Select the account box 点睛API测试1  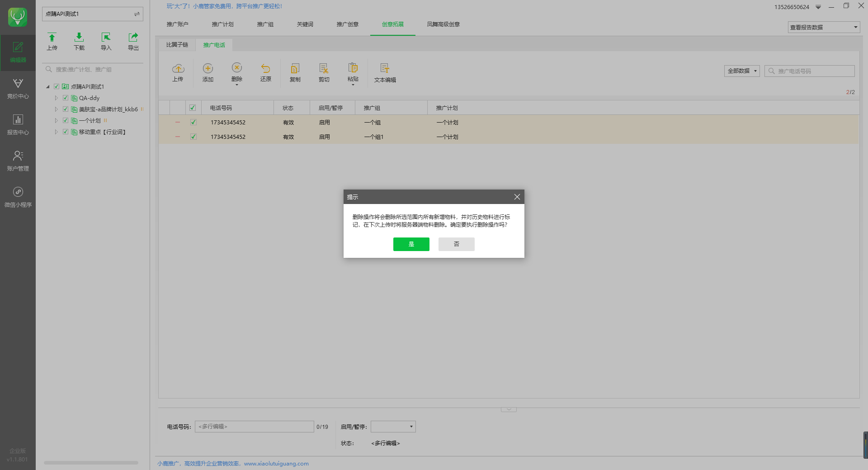coord(93,14)
